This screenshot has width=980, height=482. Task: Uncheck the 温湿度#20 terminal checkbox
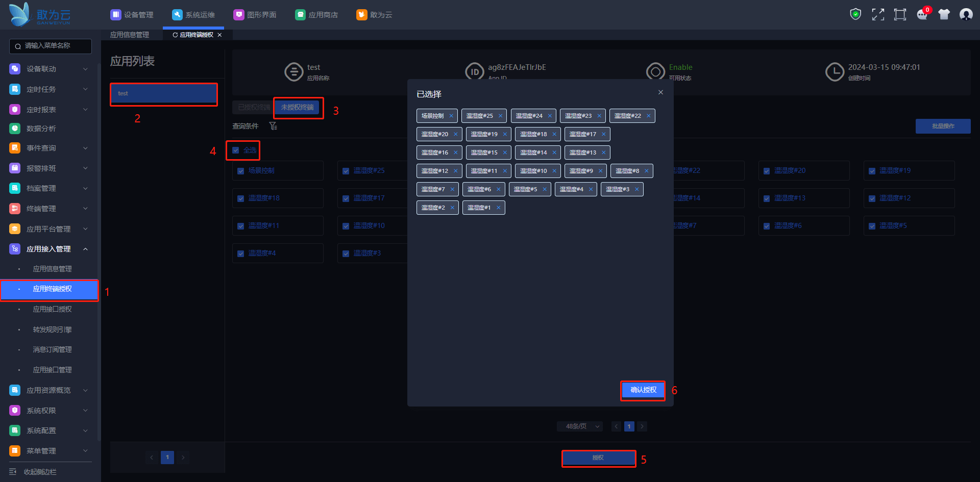(x=767, y=171)
